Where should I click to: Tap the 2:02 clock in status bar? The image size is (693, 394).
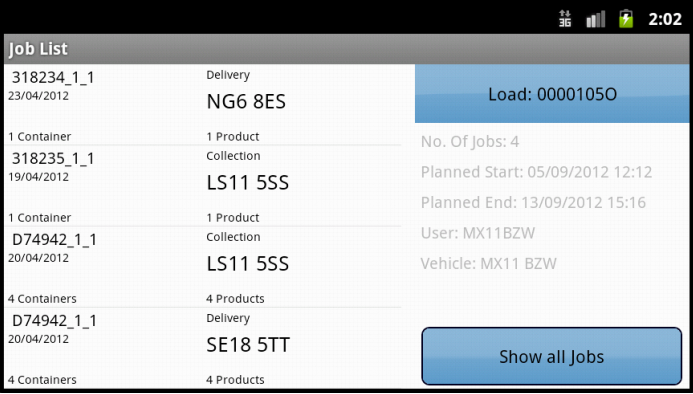pyautogui.click(x=665, y=19)
